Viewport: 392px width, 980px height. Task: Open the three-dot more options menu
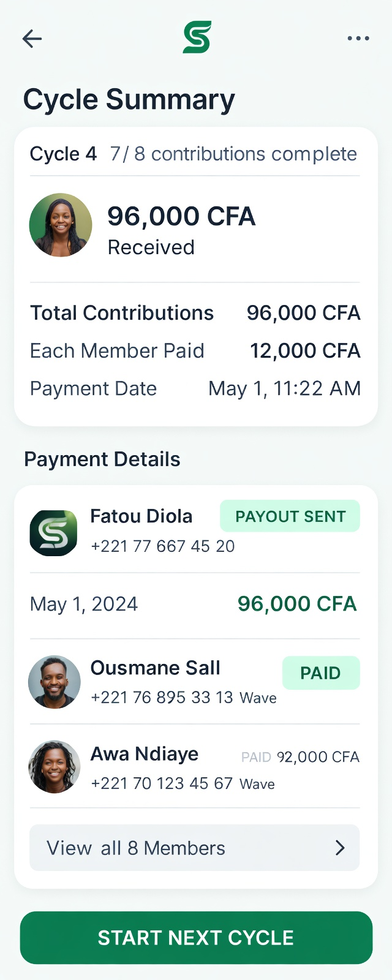[358, 39]
